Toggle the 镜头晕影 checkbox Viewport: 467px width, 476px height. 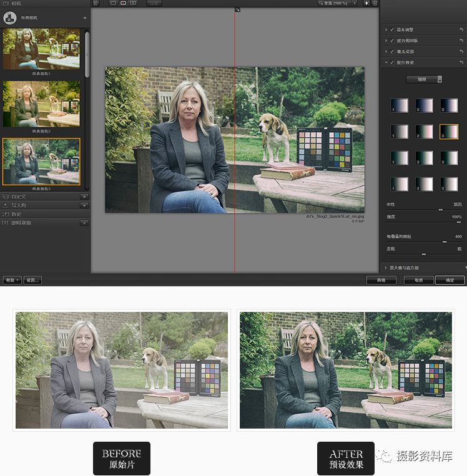[x=391, y=51]
